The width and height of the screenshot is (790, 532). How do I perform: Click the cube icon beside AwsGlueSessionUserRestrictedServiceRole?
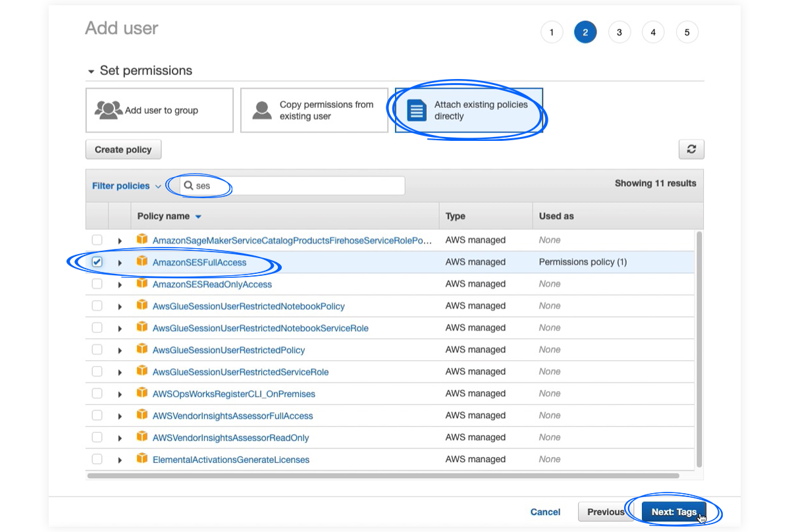pos(142,371)
